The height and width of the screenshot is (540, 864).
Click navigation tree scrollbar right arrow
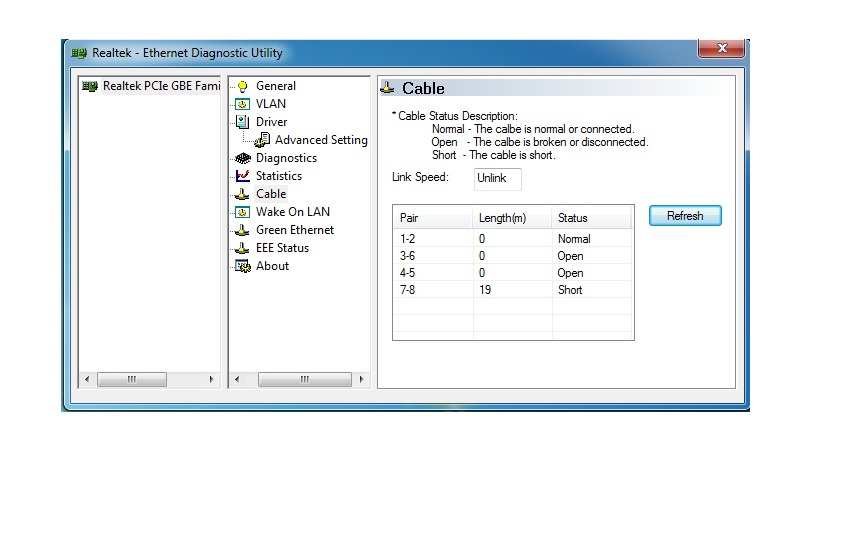point(361,380)
